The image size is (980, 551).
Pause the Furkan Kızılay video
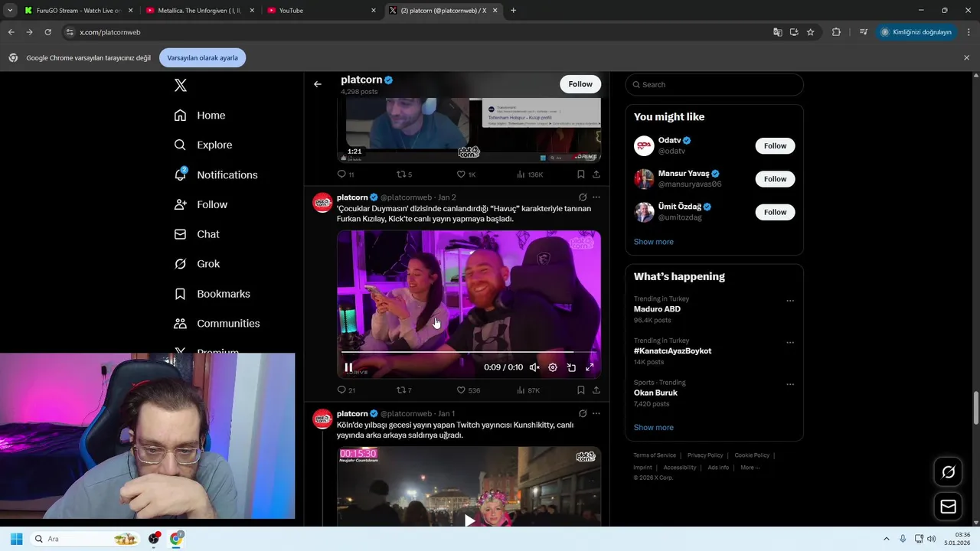pos(348,367)
